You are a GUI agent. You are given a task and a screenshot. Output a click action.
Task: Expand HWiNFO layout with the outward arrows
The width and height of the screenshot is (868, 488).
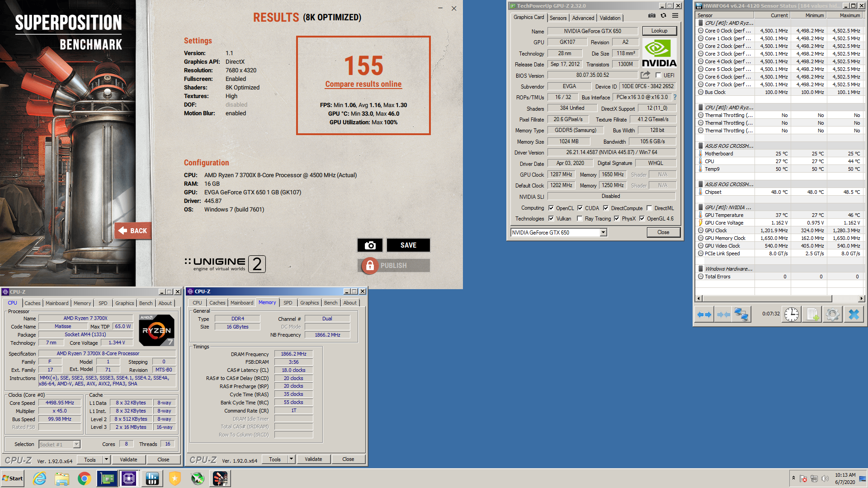tap(704, 314)
